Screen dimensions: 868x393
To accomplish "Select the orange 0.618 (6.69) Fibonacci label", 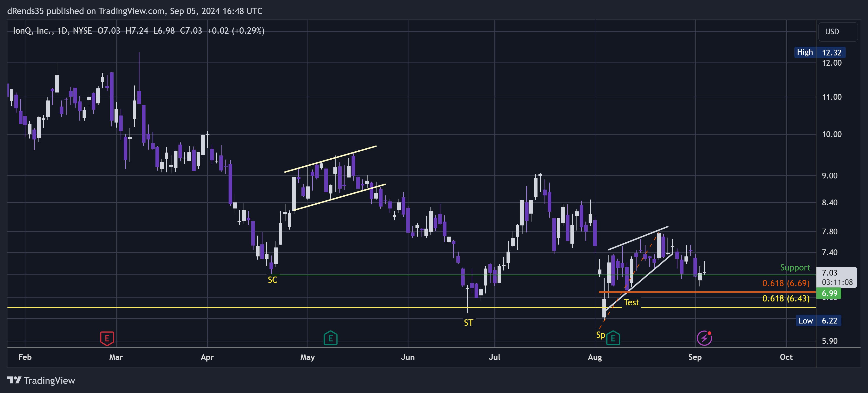I will [786, 283].
